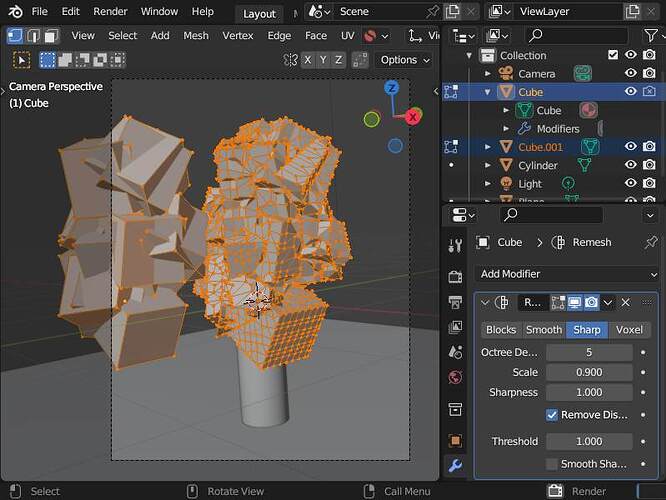Toggle auto merge vertices icon
This screenshot has width=666, height=500.
[360, 60]
